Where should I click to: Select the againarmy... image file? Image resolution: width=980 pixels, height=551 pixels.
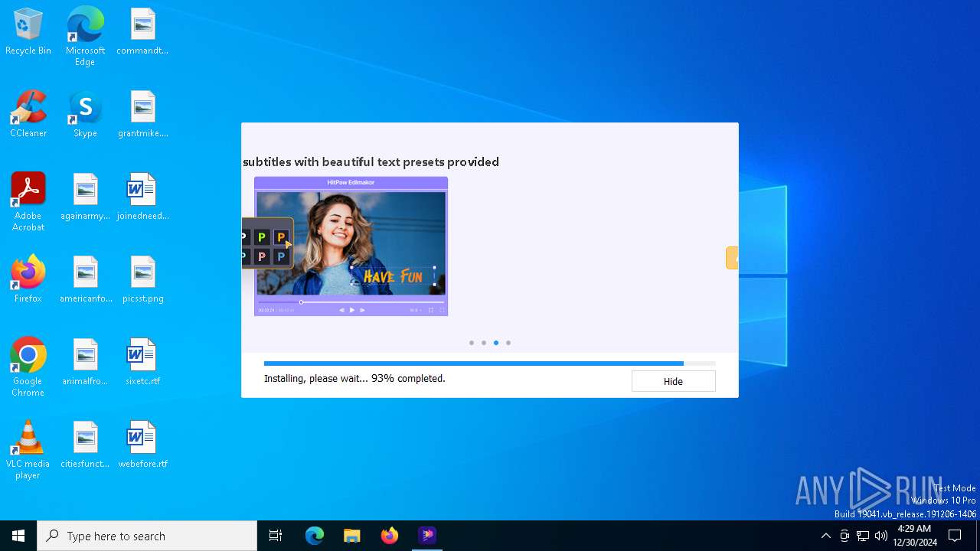[85, 197]
